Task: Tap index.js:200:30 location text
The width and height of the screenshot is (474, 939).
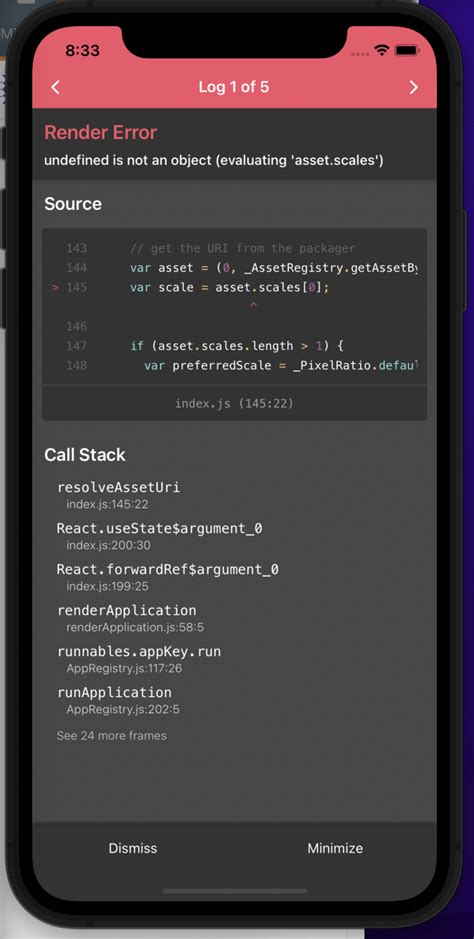Action: pyautogui.click(x=108, y=545)
